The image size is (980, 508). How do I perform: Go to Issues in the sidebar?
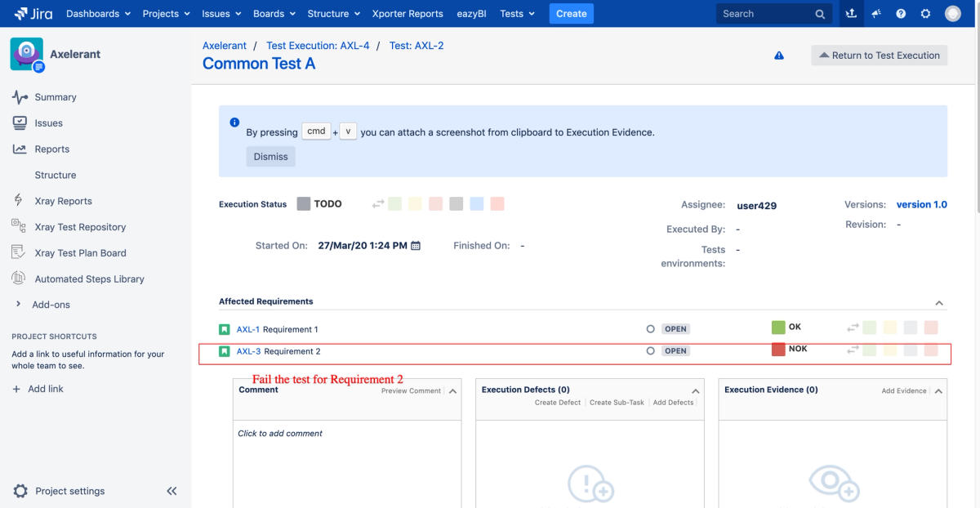pos(49,123)
